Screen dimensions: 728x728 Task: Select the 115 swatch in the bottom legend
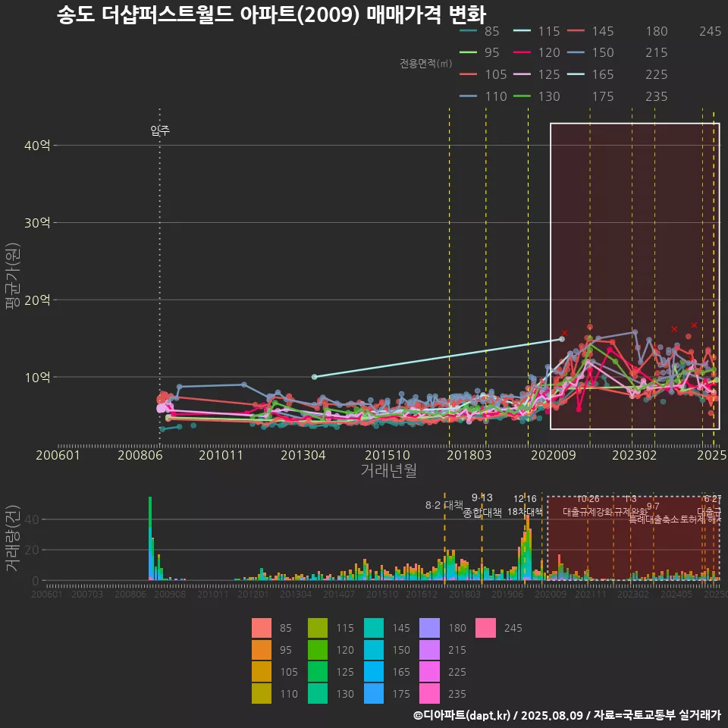pyautogui.click(x=318, y=628)
